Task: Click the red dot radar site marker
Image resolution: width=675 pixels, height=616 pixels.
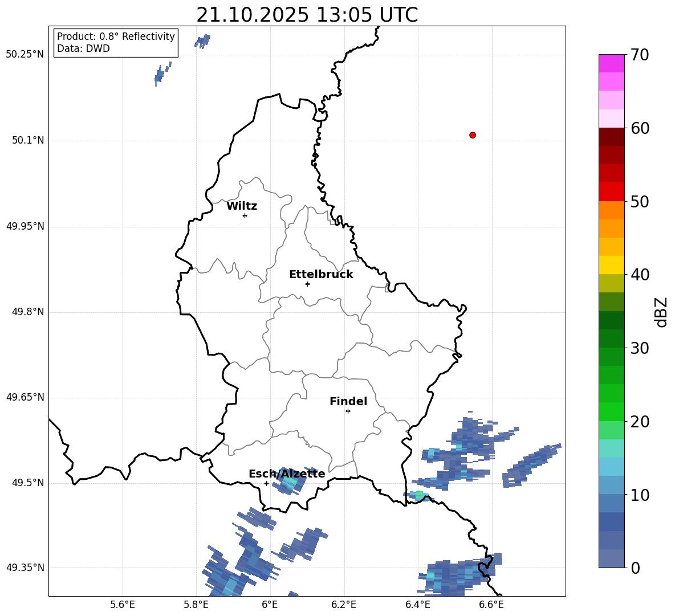Action: tap(473, 135)
